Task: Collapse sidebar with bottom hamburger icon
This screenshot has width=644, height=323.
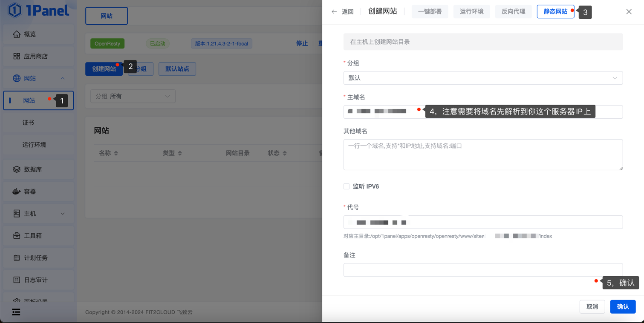Action: click(x=16, y=312)
